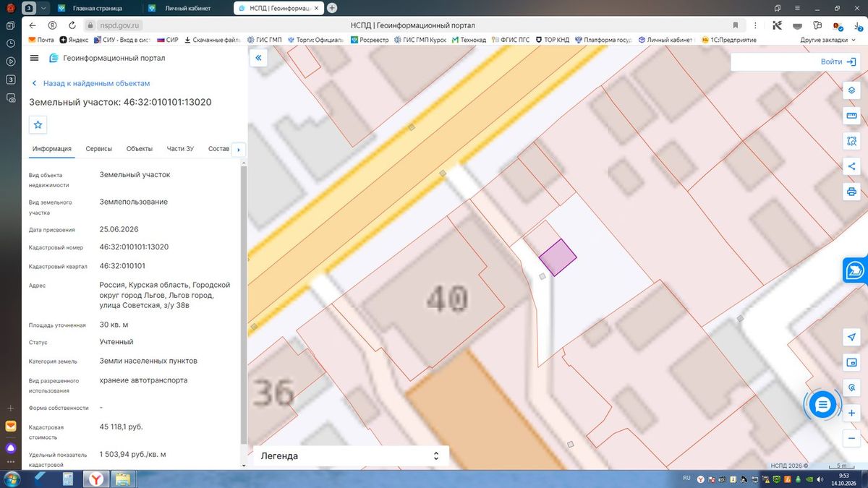Toggle the basemap switcher button
The height and width of the screenshot is (488, 868).
click(x=851, y=362)
